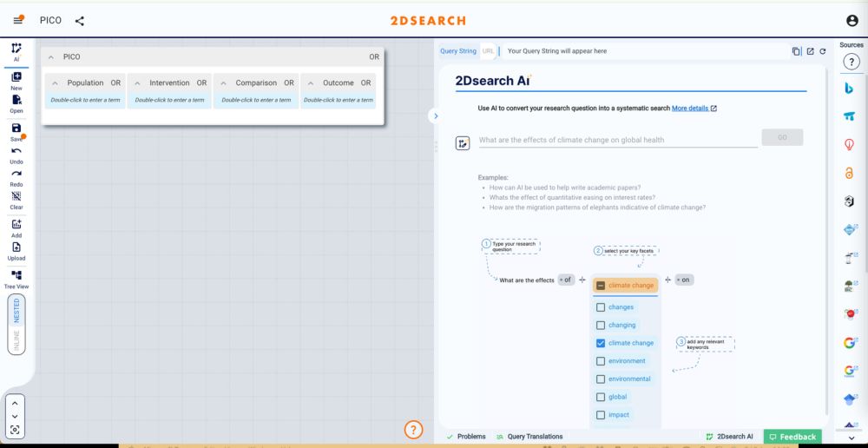
Task: Open the Query Translations tab
Action: (529, 437)
